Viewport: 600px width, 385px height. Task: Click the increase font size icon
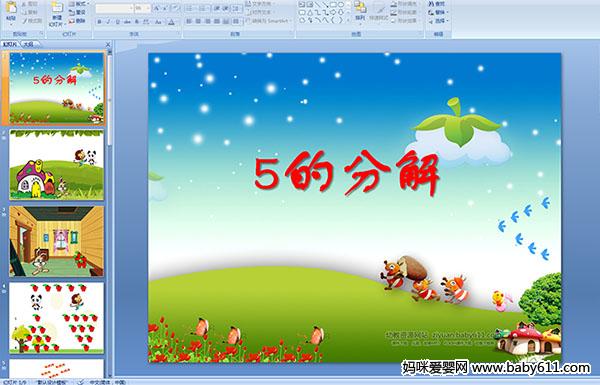(x=157, y=8)
